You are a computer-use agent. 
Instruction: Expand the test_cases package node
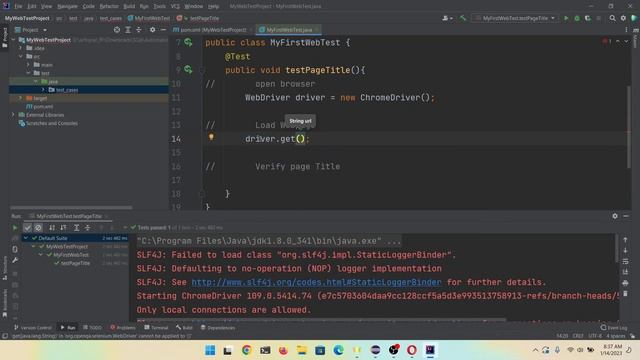(x=43, y=89)
